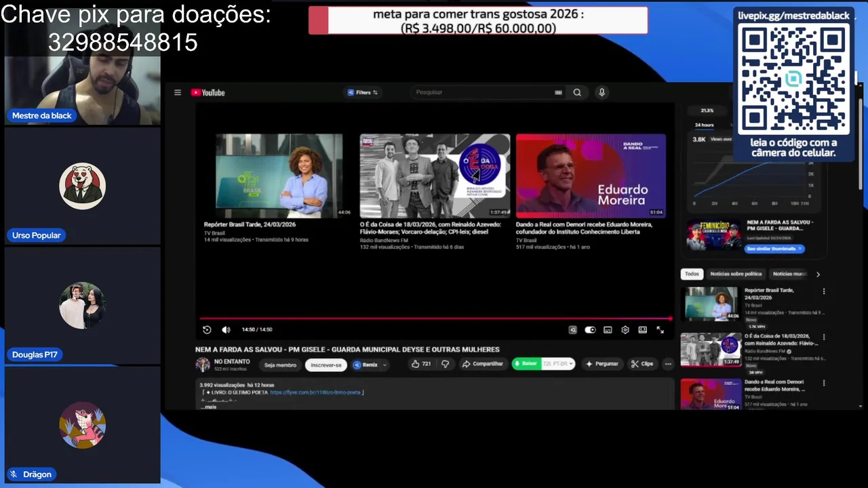
Task: Open the Filters button in YouTube header
Action: coord(363,93)
